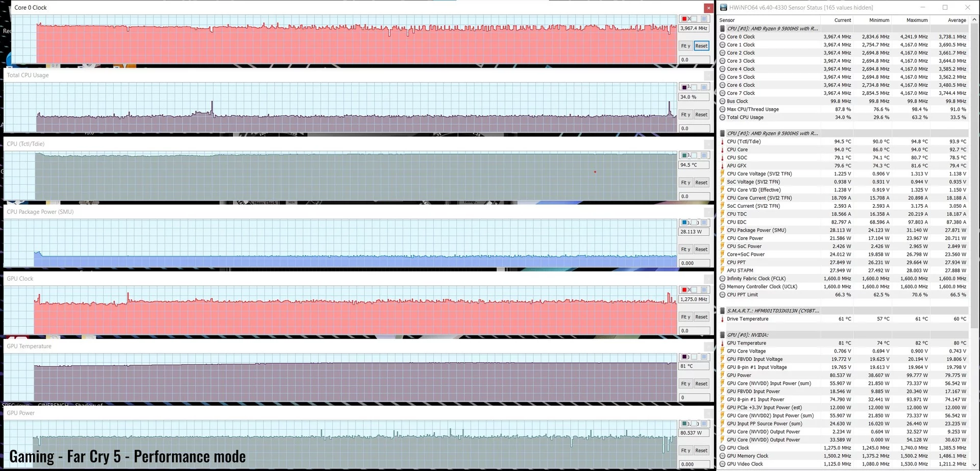Viewport: 980px width, 471px height.
Task: Click the Sensor column header
Action: 727,20
